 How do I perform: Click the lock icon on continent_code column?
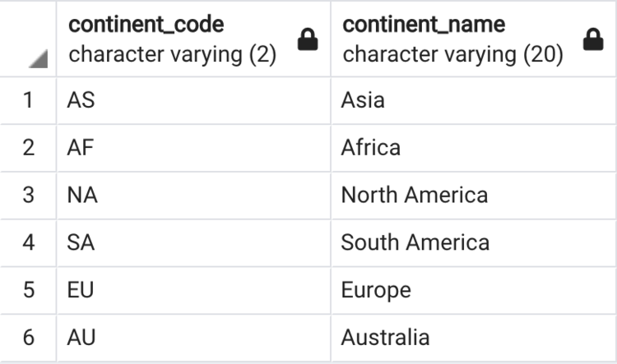pos(308,41)
